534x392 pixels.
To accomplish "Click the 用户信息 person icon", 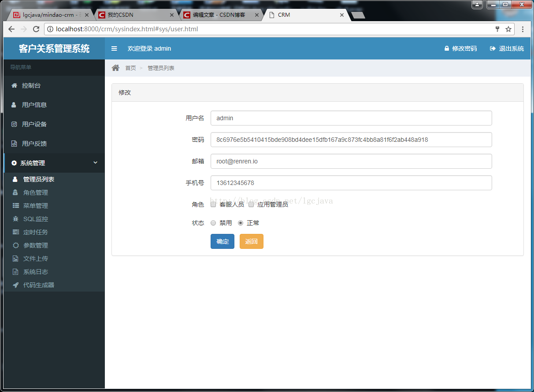I will [14, 105].
